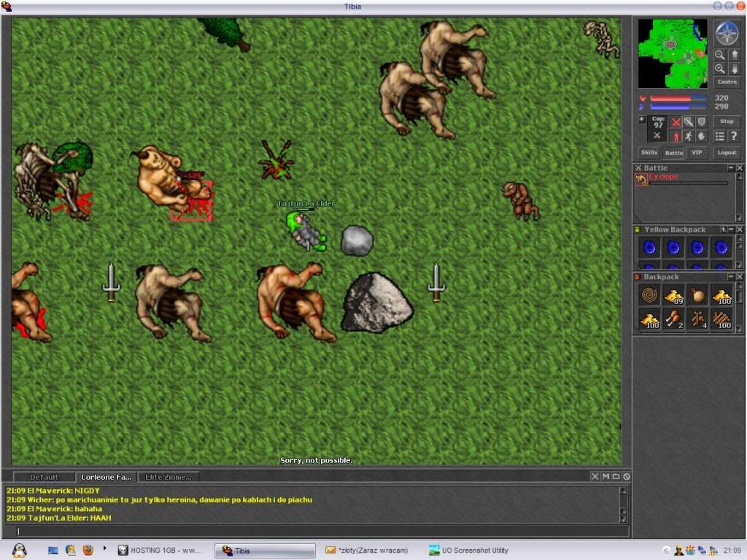Click the stack of 4 items in Backpack
747x560 pixels.
[x=697, y=319]
